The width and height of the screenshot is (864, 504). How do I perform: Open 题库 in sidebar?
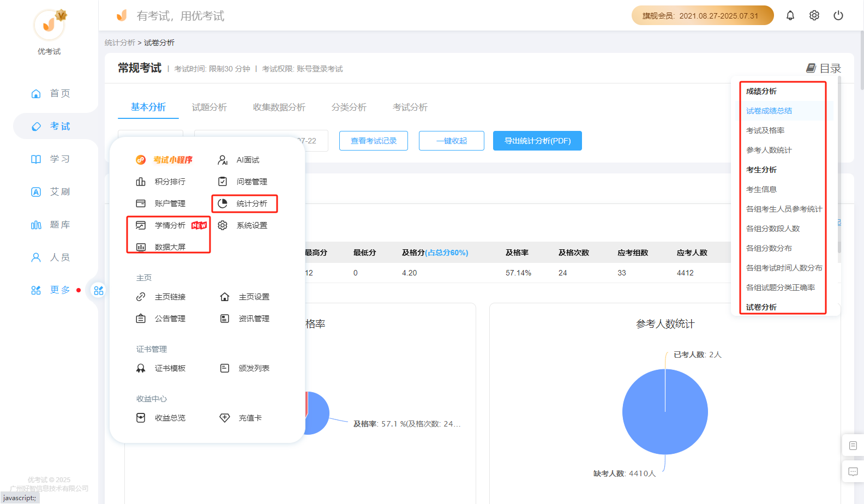50,224
